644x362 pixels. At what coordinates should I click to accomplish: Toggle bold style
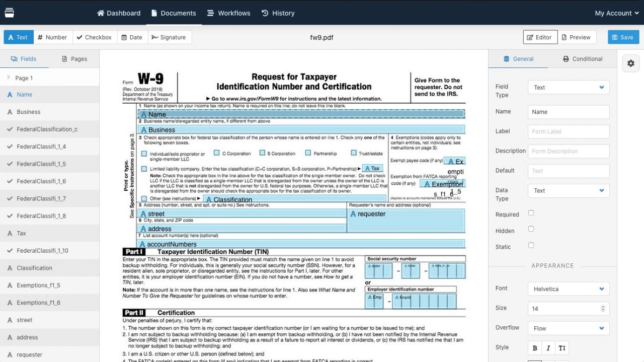tap(535, 348)
